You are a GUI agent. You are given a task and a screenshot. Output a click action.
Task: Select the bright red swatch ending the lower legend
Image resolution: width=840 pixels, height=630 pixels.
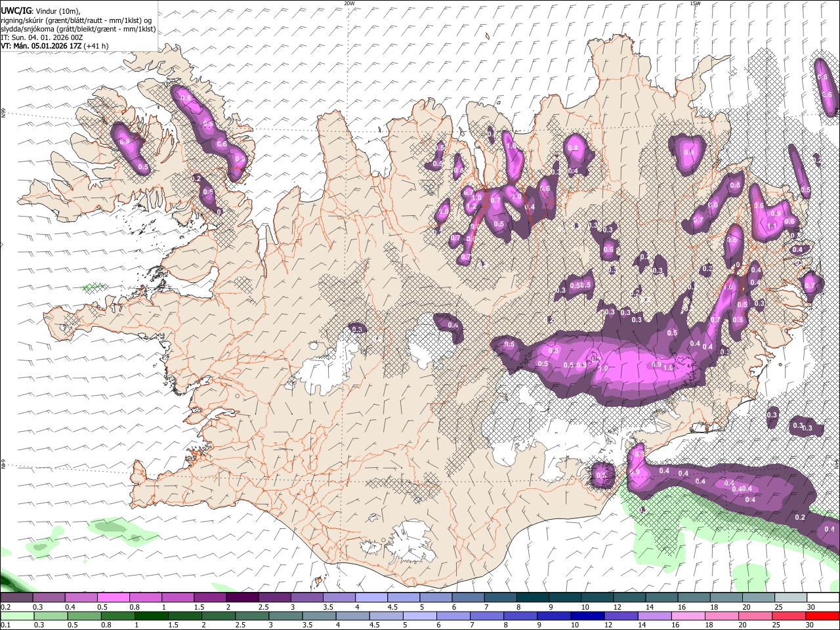(x=822, y=616)
